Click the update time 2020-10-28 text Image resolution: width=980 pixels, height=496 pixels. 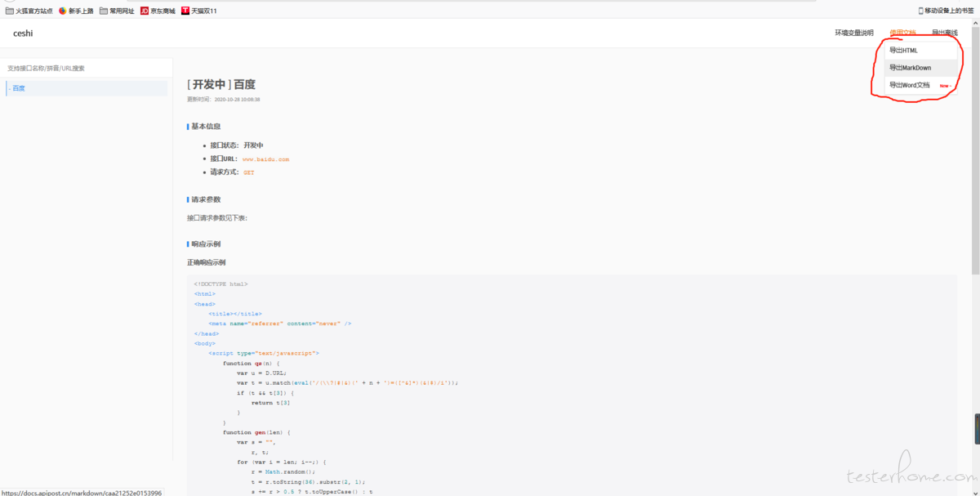coord(224,100)
